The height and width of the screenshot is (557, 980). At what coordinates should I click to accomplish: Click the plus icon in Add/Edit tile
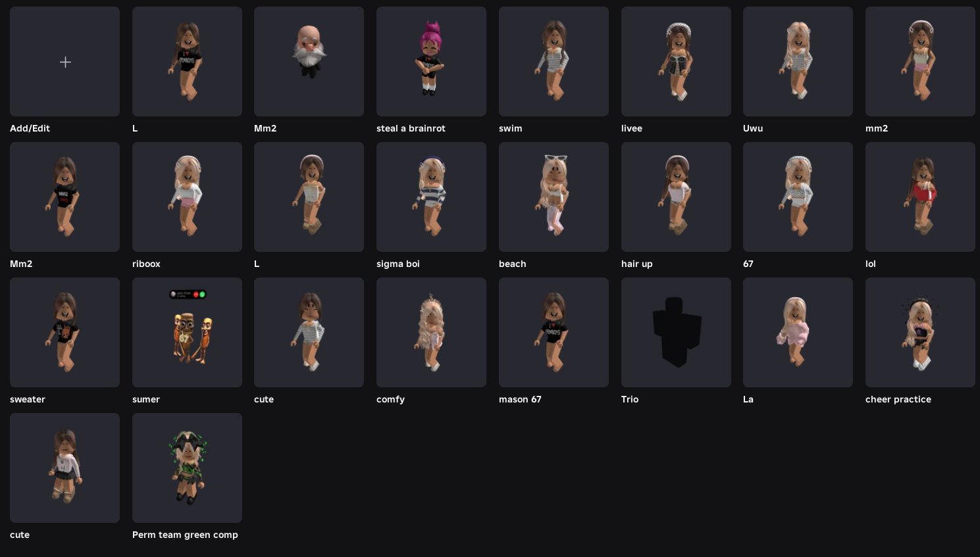tap(65, 62)
